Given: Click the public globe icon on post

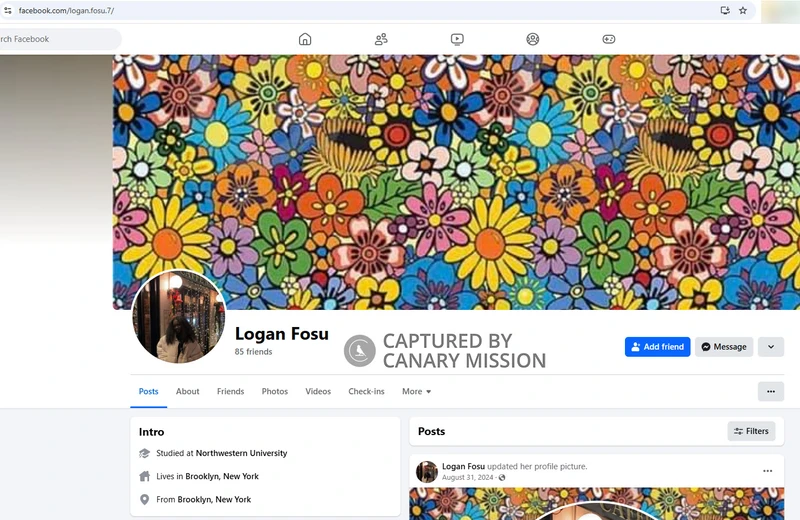Looking at the screenshot, I should [x=502, y=478].
